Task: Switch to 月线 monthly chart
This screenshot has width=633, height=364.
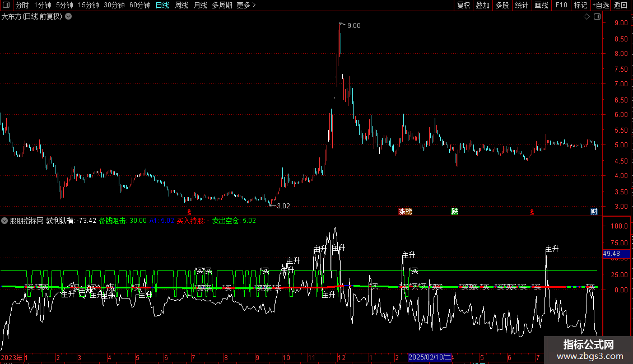Action: pyautogui.click(x=200, y=5)
